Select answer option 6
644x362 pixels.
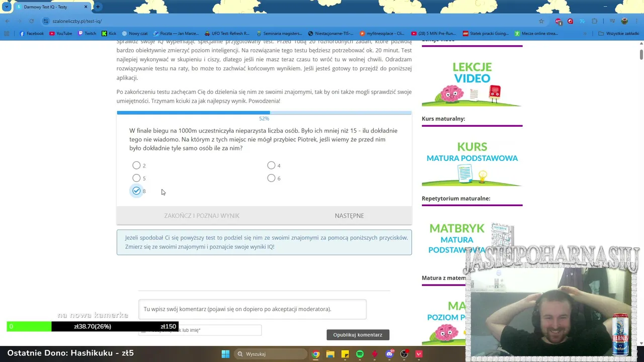coord(271,178)
